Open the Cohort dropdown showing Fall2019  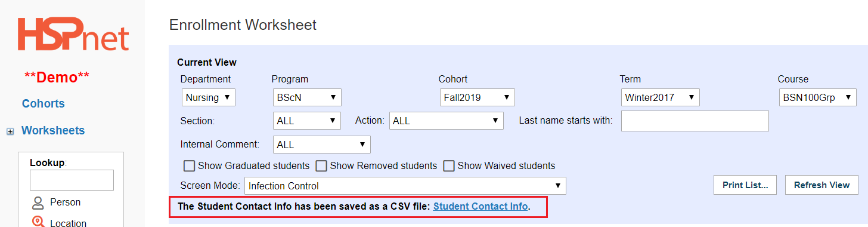(478, 97)
